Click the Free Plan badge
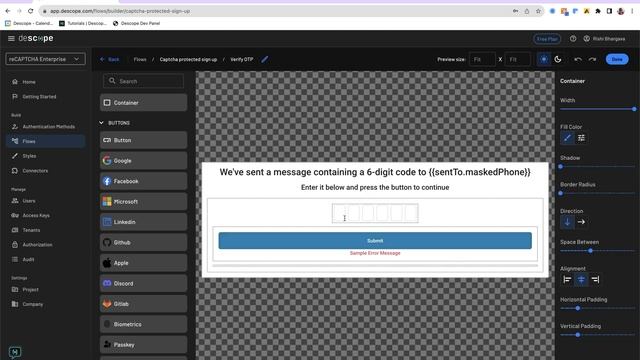The image size is (640, 360). [547, 39]
